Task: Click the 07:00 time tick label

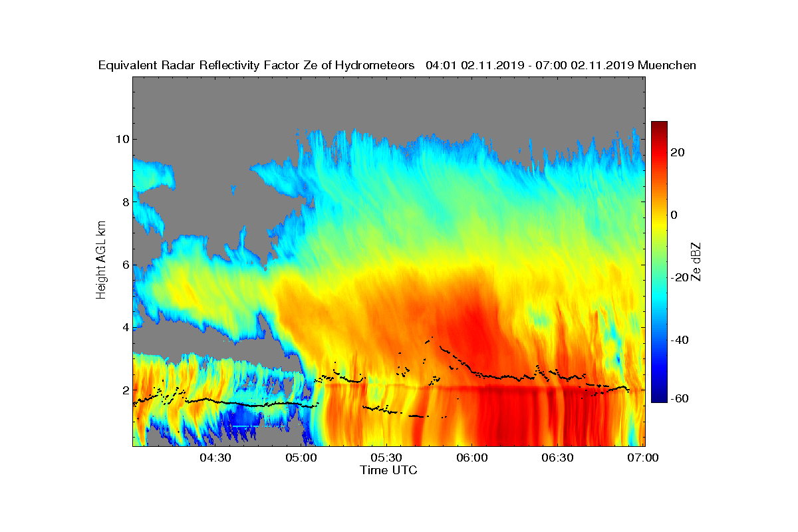Action: click(643, 458)
